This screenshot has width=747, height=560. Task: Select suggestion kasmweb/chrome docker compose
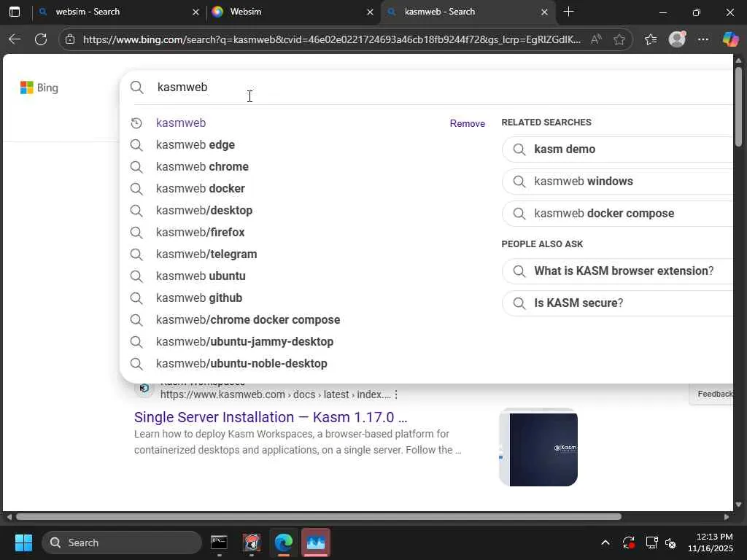pyautogui.click(x=248, y=320)
